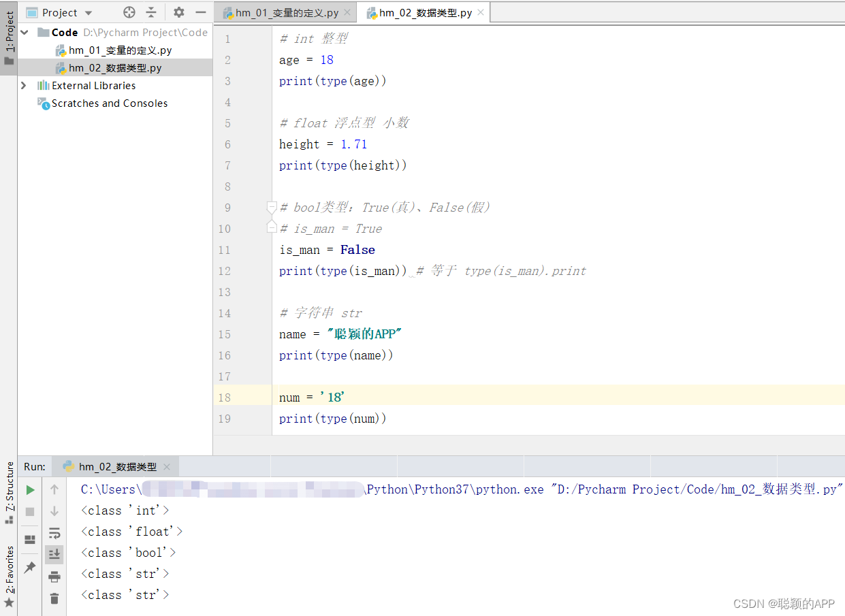845x616 pixels.
Task: Click the Code folder icon in the tree
Action: point(44,32)
